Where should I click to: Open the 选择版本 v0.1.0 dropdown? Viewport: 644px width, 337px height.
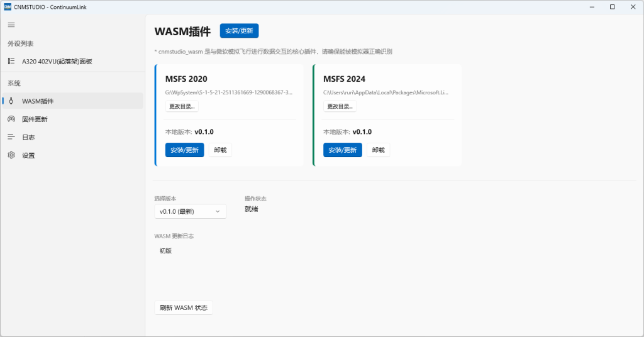[190, 211]
